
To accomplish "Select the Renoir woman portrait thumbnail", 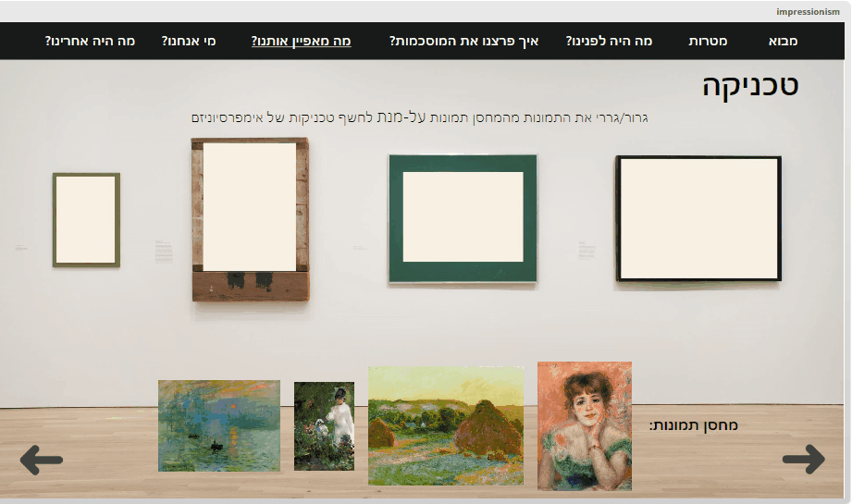I will [x=585, y=426].
